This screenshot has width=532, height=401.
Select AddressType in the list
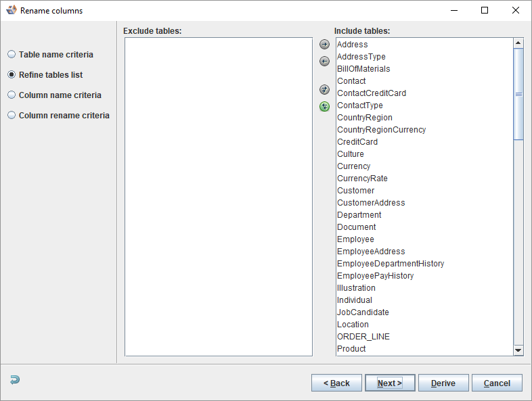424,57
